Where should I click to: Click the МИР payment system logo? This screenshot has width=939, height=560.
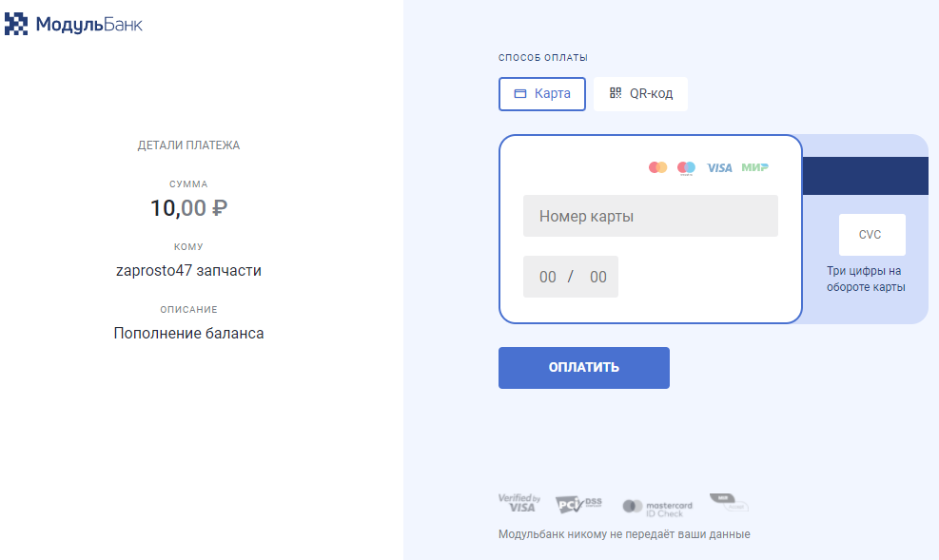coord(755,167)
